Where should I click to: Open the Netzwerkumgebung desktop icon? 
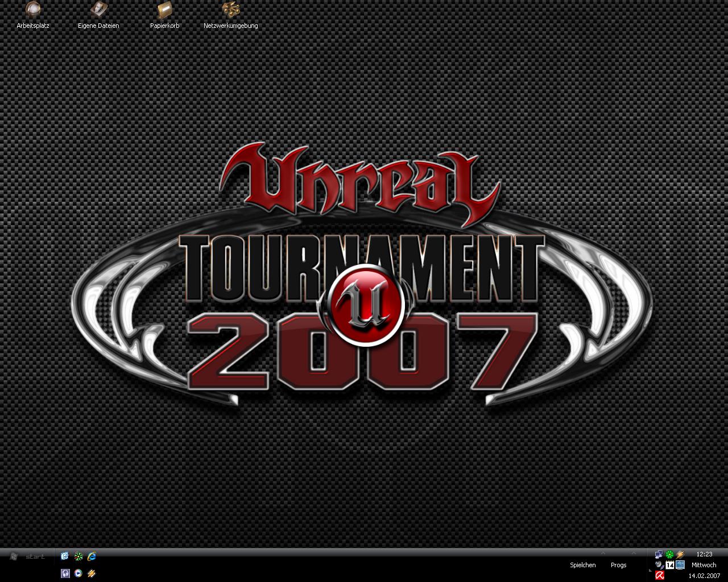(x=231, y=15)
